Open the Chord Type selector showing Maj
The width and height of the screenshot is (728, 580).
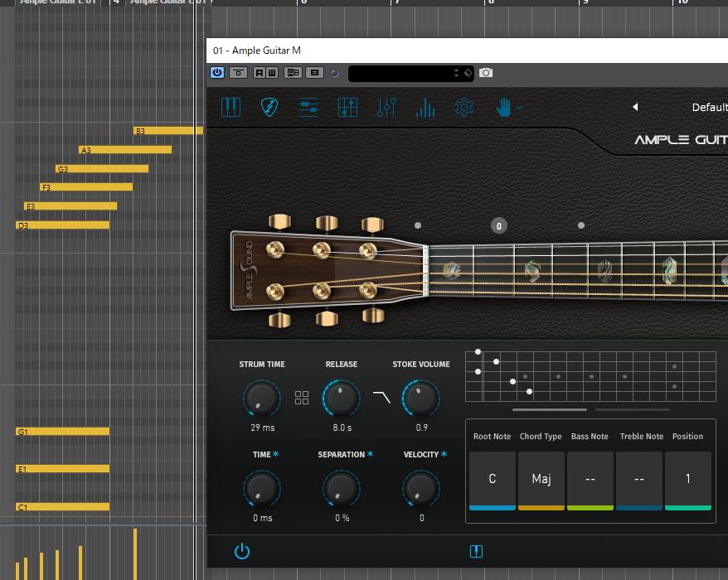click(541, 479)
